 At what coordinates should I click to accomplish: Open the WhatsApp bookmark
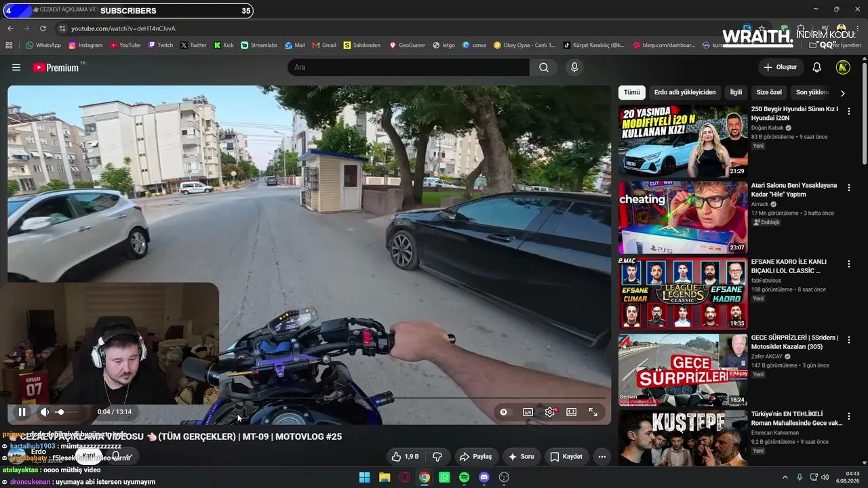click(43, 45)
